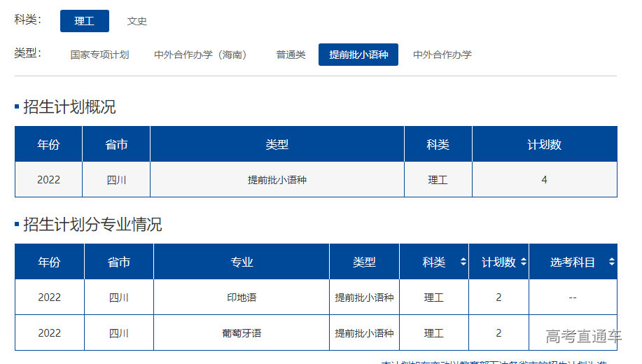This screenshot has height=364, width=642.
Task: Sort by the 选考科目 column arrows
Action: coord(611,262)
